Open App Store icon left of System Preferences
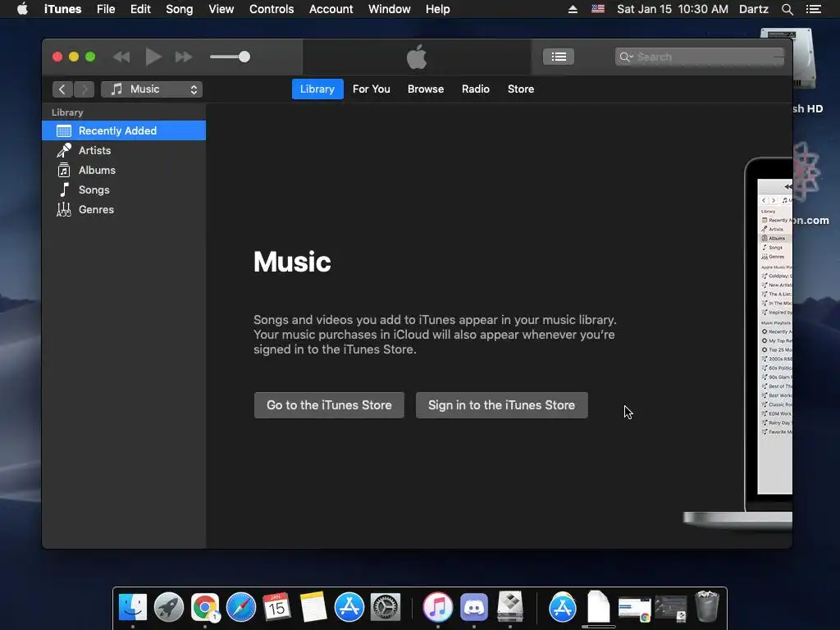The image size is (840, 630). click(349, 607)
